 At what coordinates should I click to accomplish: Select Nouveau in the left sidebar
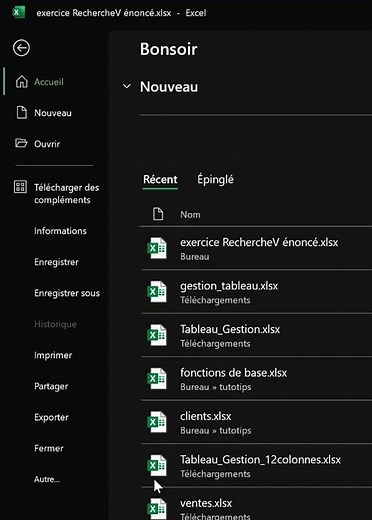click(53, 113)
